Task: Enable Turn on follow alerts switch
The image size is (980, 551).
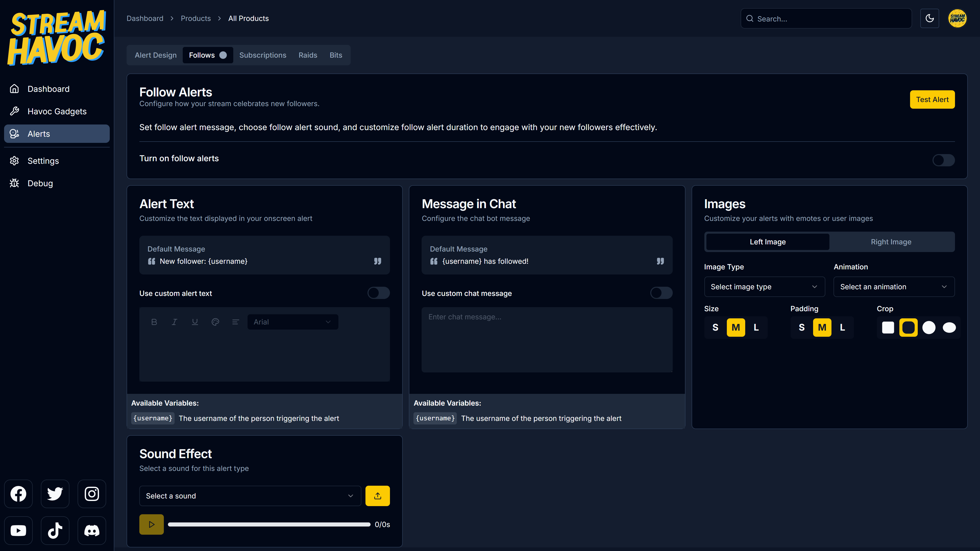Action: coord(944,160)
